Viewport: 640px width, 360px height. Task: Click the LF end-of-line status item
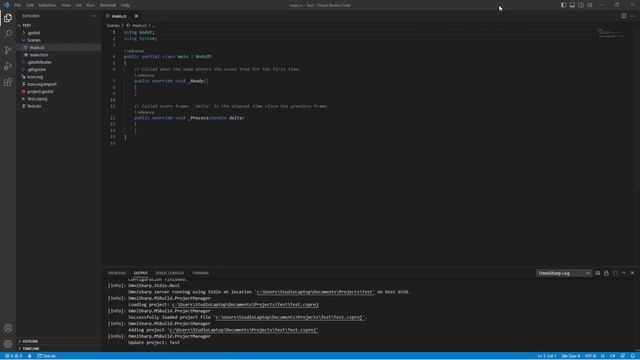(x=603, y=356)
